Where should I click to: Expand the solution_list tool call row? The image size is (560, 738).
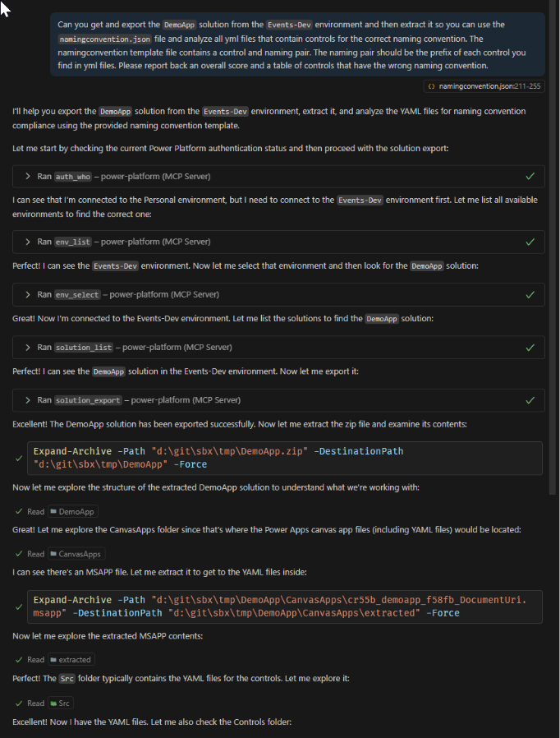(278, 348)
